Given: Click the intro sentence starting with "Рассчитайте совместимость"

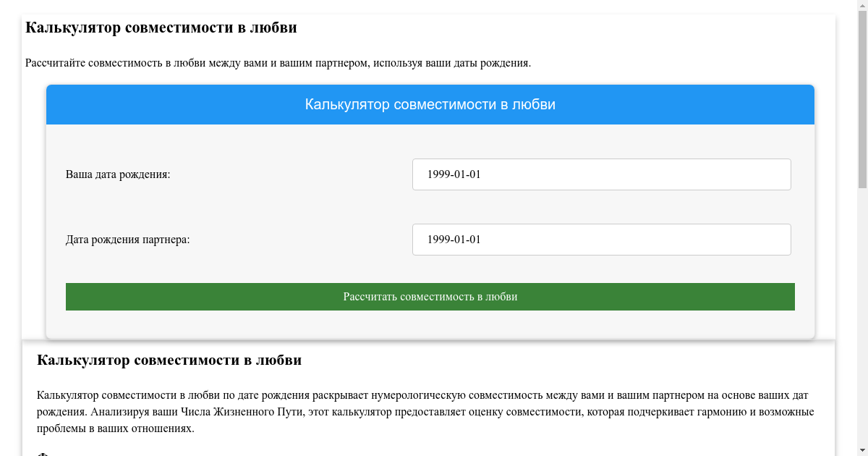Looking at the screenshot, I should coord(278,63).
